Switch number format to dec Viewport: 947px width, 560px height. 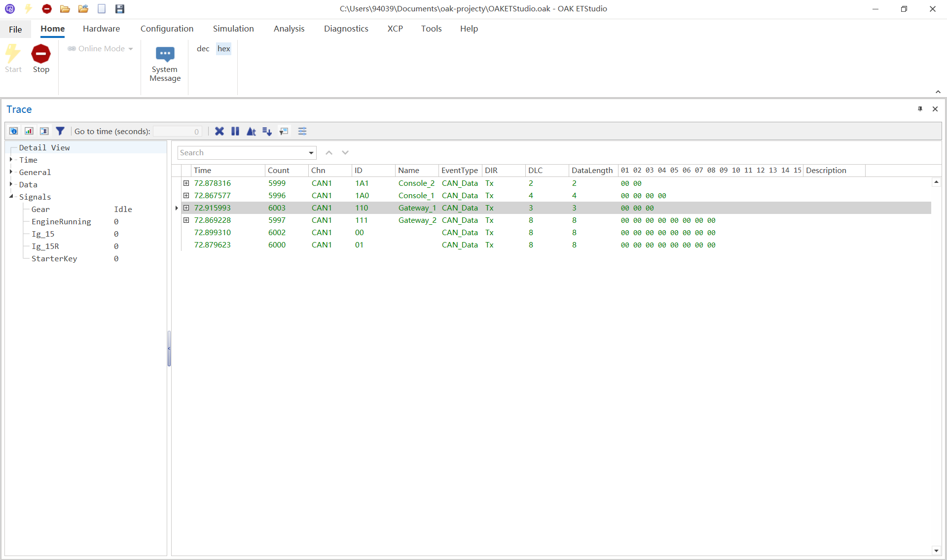pyautogui.click(x=203, y=48)
